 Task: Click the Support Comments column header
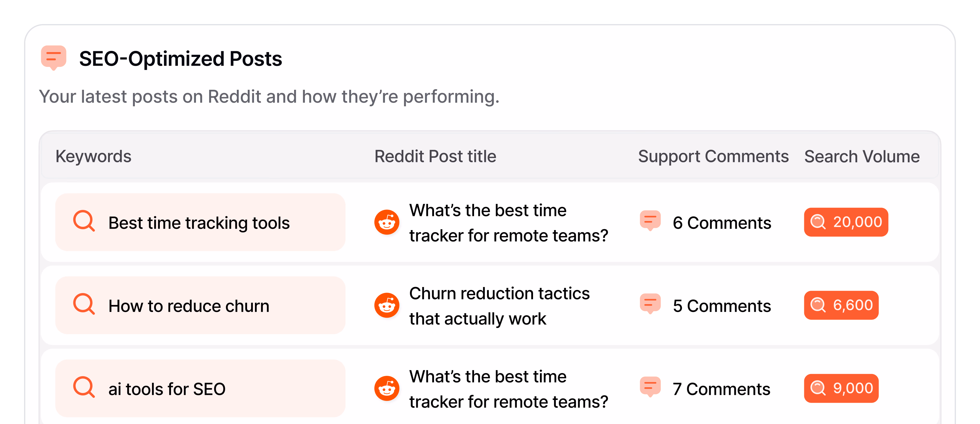(x=713, y=156)
